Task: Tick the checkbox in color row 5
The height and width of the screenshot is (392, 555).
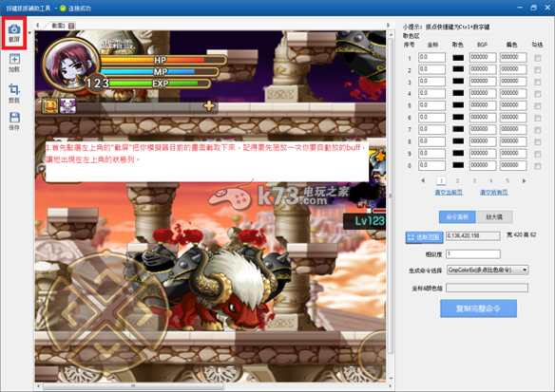Action: tap(537, 106)
